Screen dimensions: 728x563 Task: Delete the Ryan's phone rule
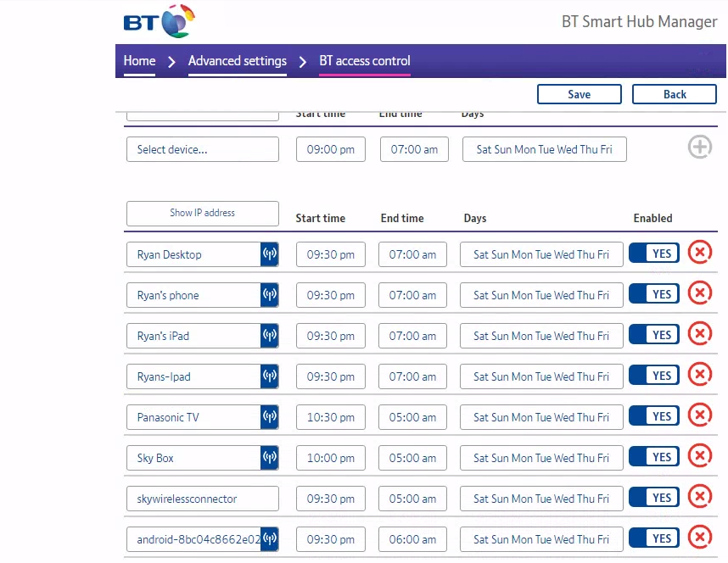700,293
